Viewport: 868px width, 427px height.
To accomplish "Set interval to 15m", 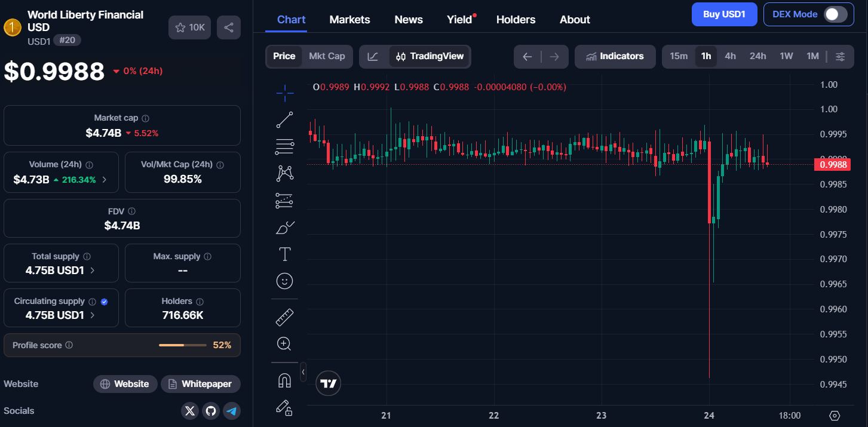I will [679, 56].
